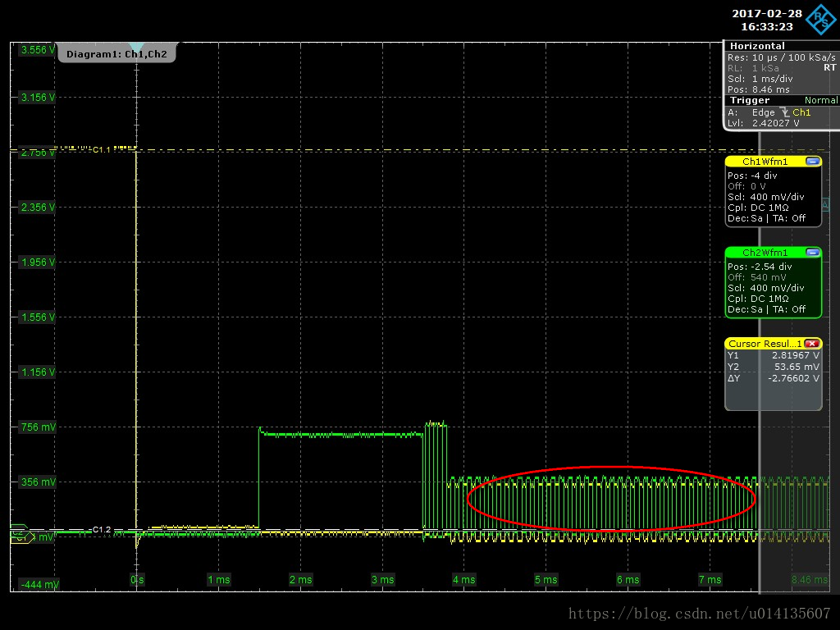
Task: Click cursor ΔY value -2.76602 V
Action: [793, 378]
